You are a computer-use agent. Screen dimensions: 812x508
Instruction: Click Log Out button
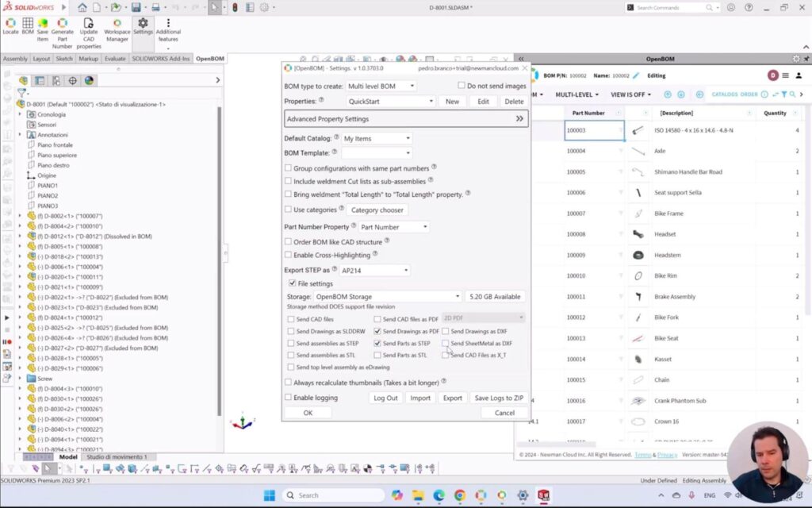(386, 398)
